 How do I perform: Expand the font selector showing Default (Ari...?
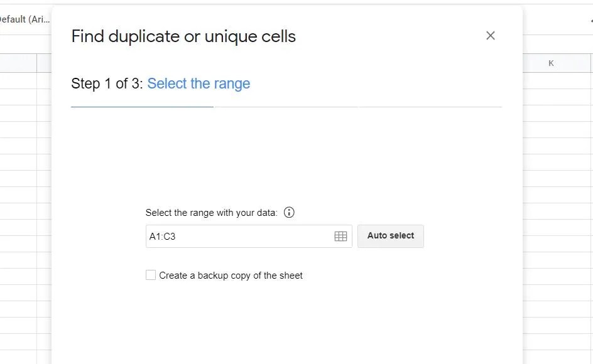pos(24,19)
